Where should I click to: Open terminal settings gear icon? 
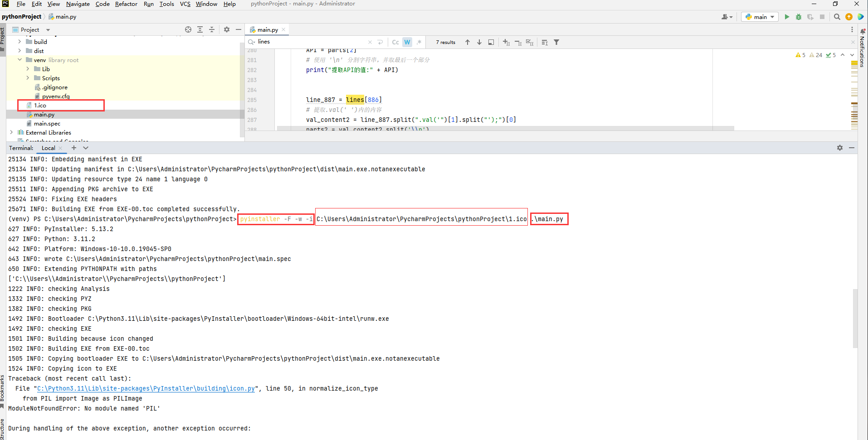840,148
